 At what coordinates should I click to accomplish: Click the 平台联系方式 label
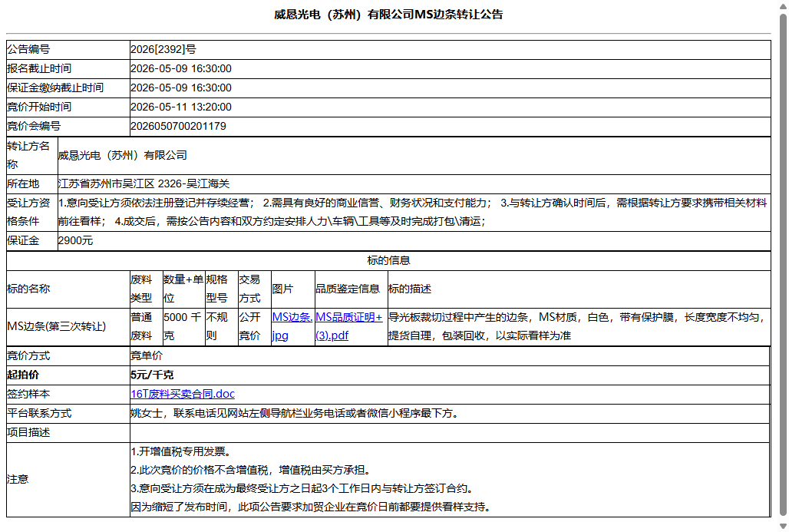tap(38, 413)
